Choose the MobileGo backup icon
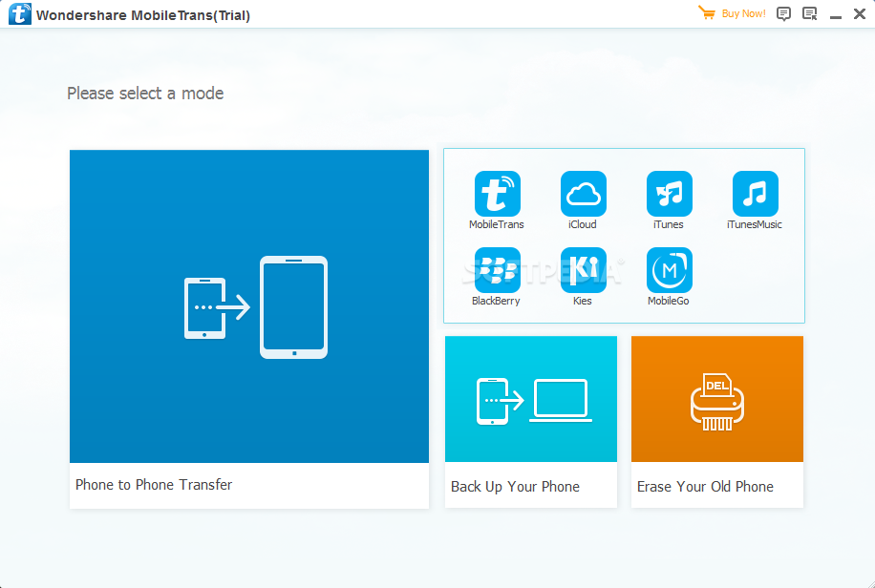This screenshot has height=588, width=875. coord(669,270)
